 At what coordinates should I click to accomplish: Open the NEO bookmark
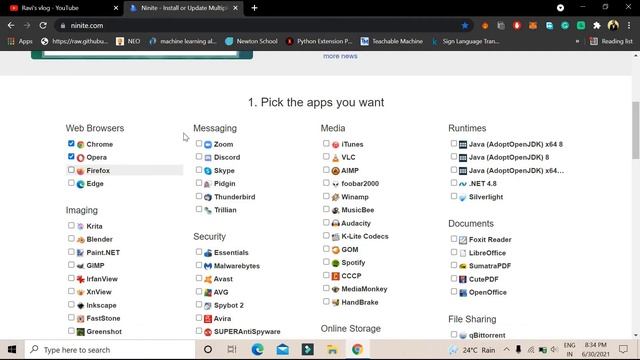[x=128, y=41]
